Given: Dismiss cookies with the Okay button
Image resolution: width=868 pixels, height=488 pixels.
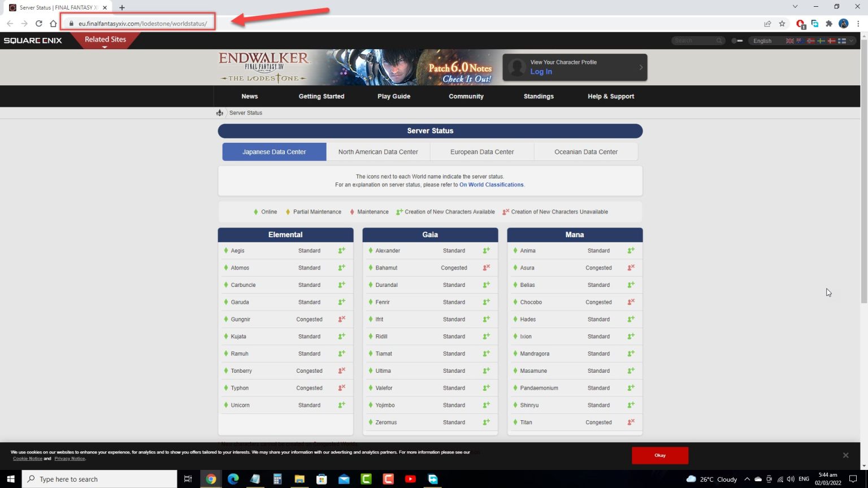Looking at the screenshot, I should coord(659,455).
